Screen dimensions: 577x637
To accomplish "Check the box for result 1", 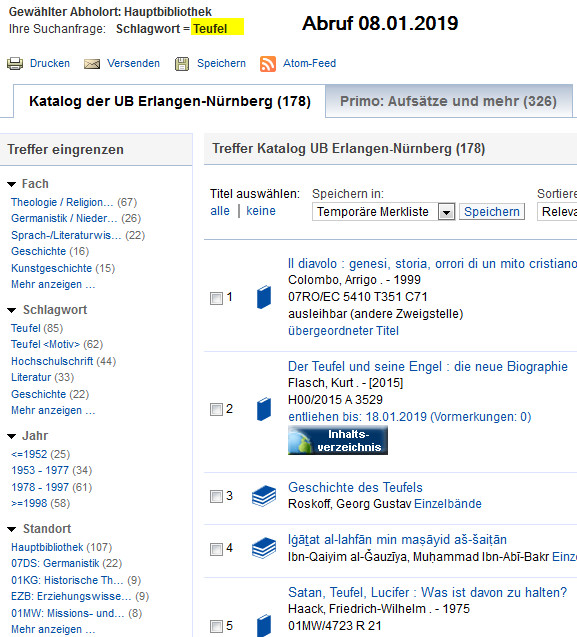I will pyautogui.click(x=216, y=298).
